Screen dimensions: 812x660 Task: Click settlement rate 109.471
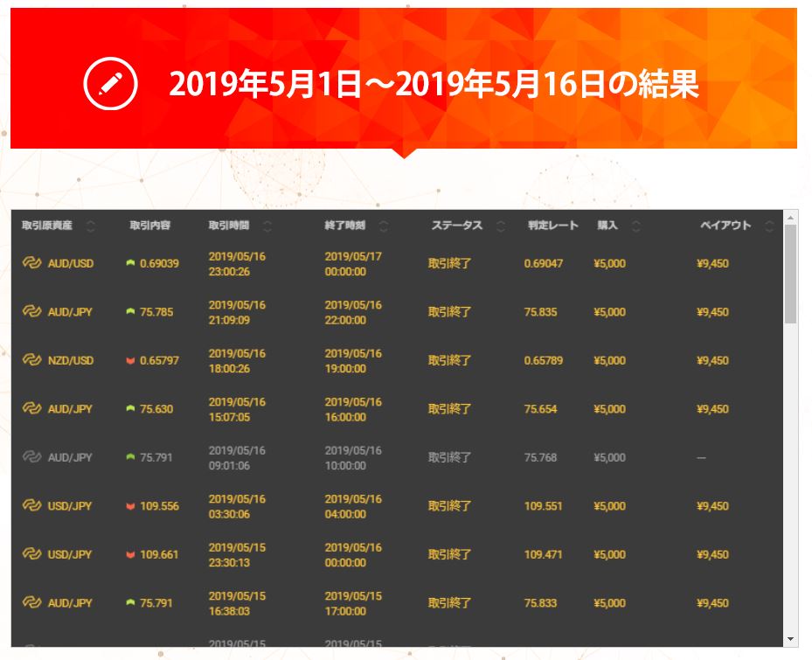point(544,555)
